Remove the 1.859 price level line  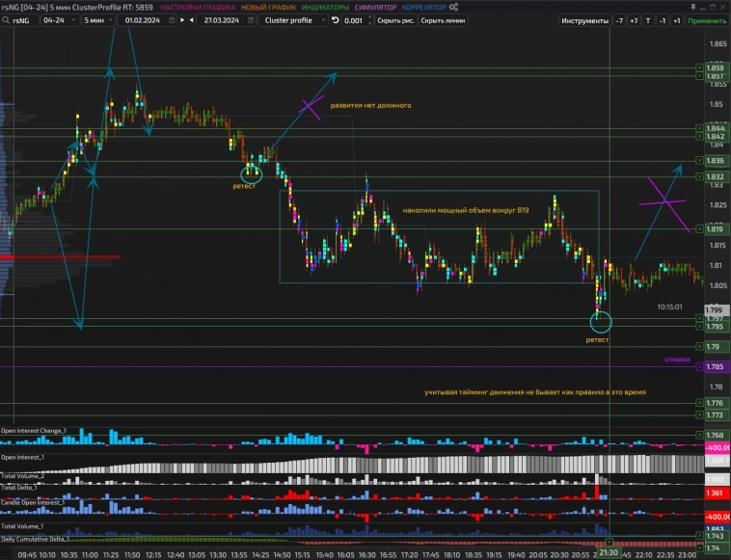(x=699, y=67)
